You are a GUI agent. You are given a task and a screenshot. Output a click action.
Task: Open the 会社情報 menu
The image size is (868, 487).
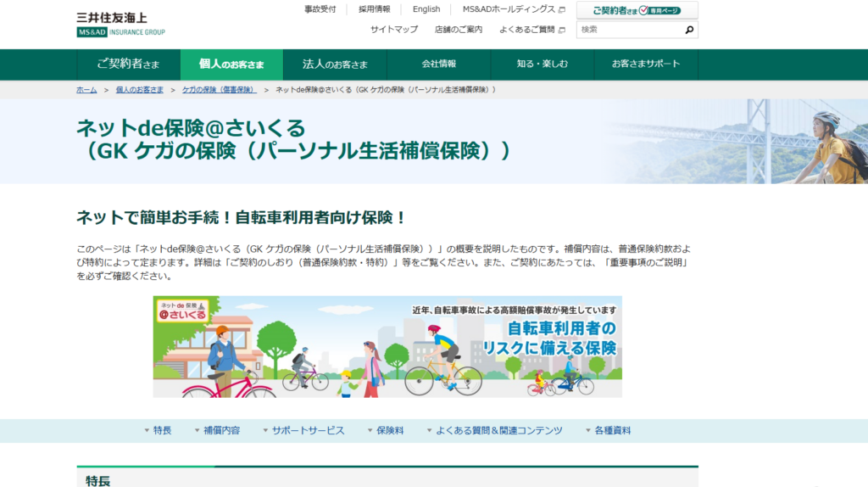click(439, 64)
